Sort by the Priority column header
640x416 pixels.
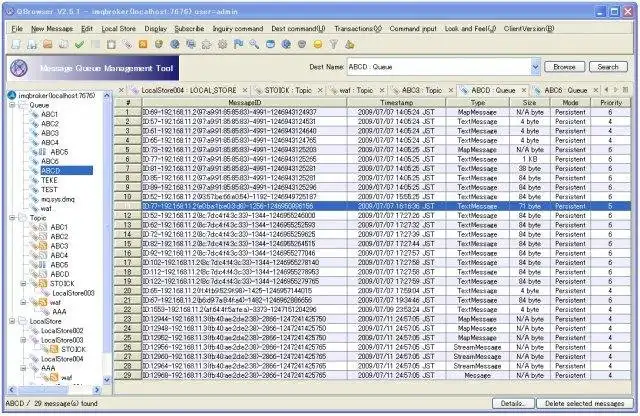coord(611,102)
